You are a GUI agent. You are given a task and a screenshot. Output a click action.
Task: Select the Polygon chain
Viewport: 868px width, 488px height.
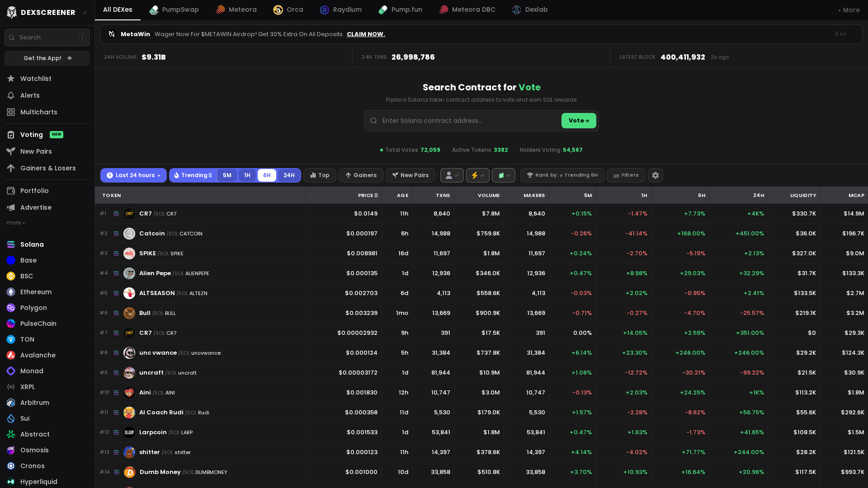(47, 308)
